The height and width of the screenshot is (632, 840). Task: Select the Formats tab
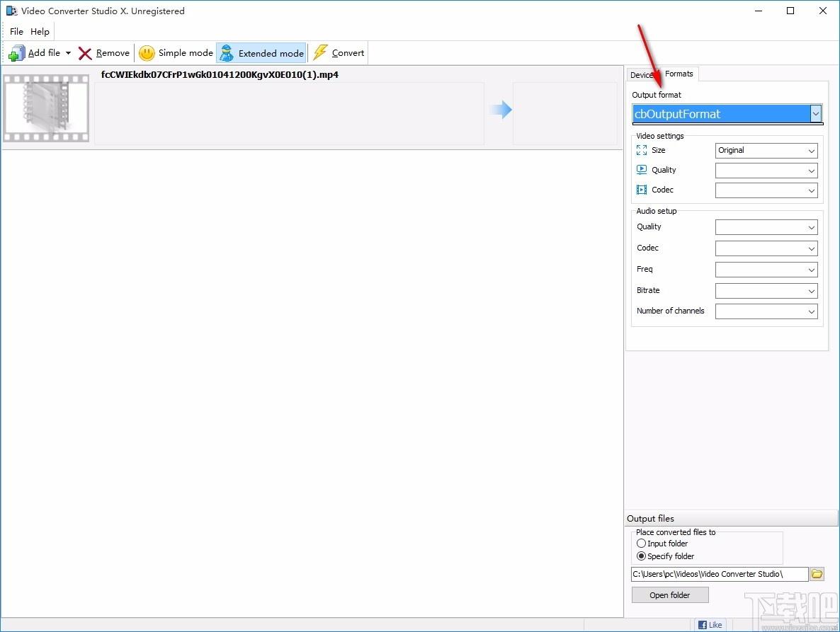(x=679, y=74)
